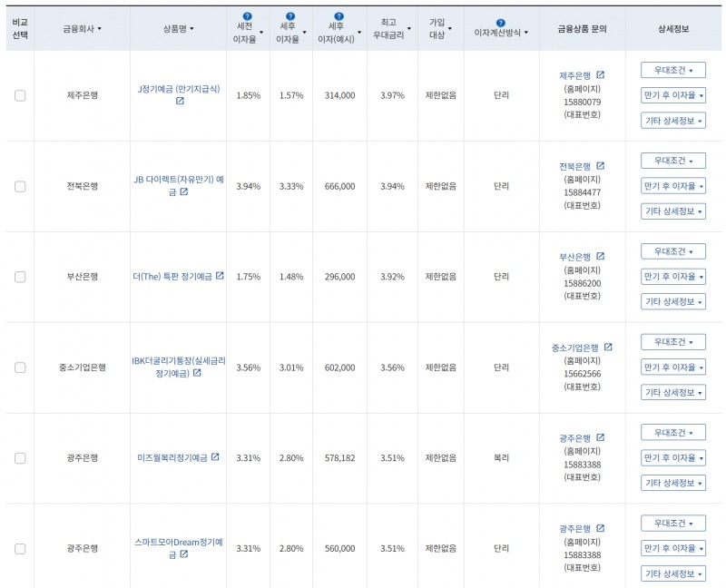Expand 기타 상세정보 for 전북은행 row
The height and width of the screenshot is (588, 726).
coord(673,211)
